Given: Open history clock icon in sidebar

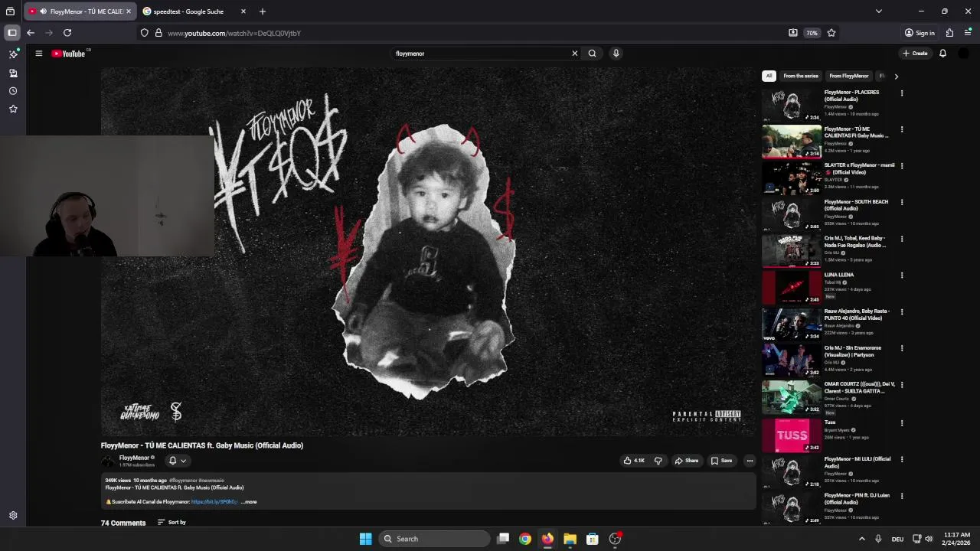Looking at the screenshot, I should tap(13, 91).
